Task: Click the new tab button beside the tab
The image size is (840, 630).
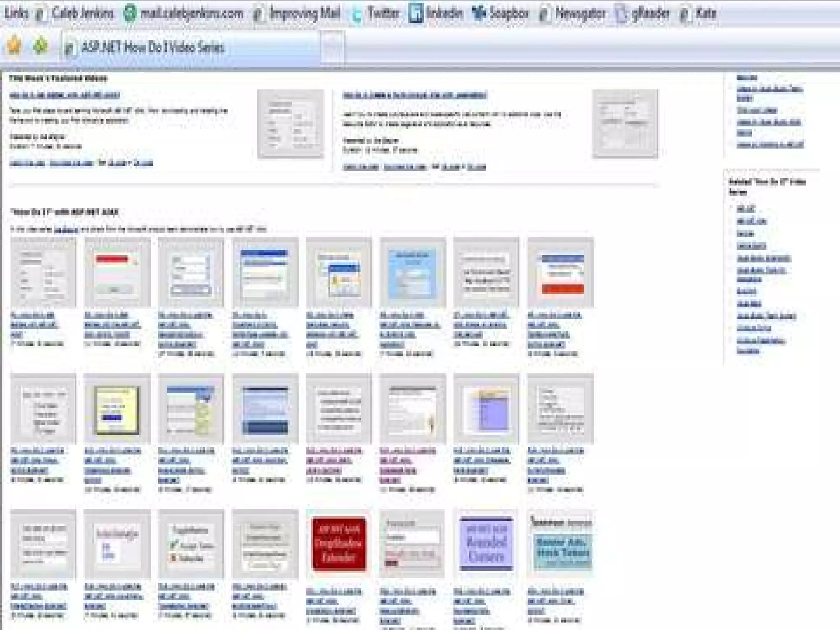Action: 332,47
